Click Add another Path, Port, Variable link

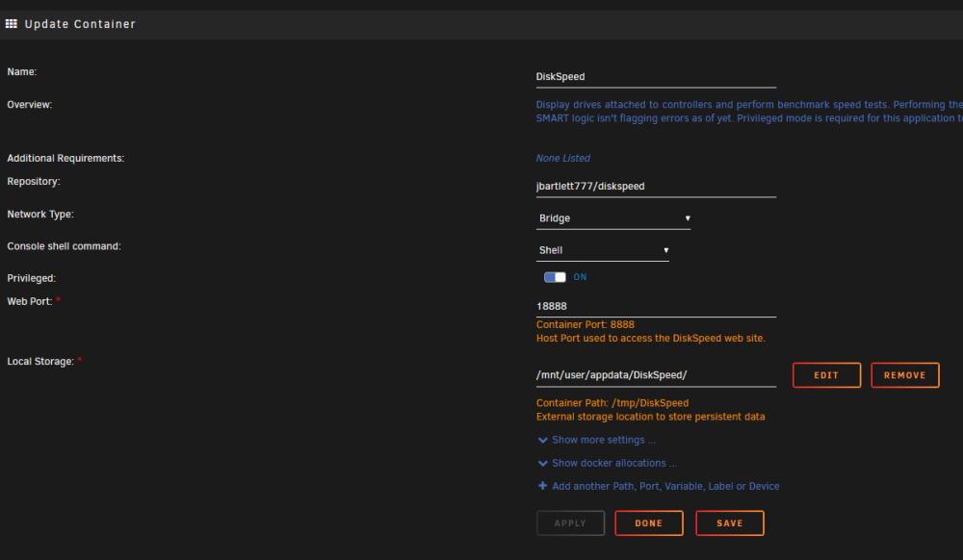point(665,486)
